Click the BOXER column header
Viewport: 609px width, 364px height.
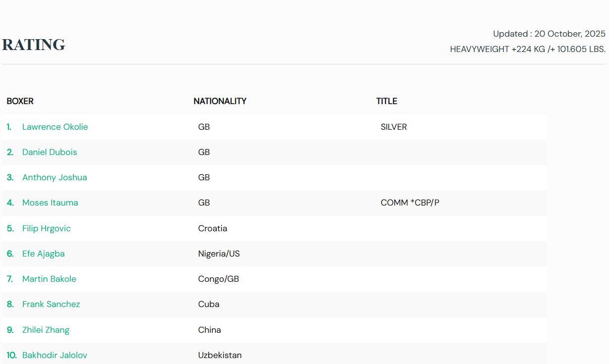(x=20, y=101)
